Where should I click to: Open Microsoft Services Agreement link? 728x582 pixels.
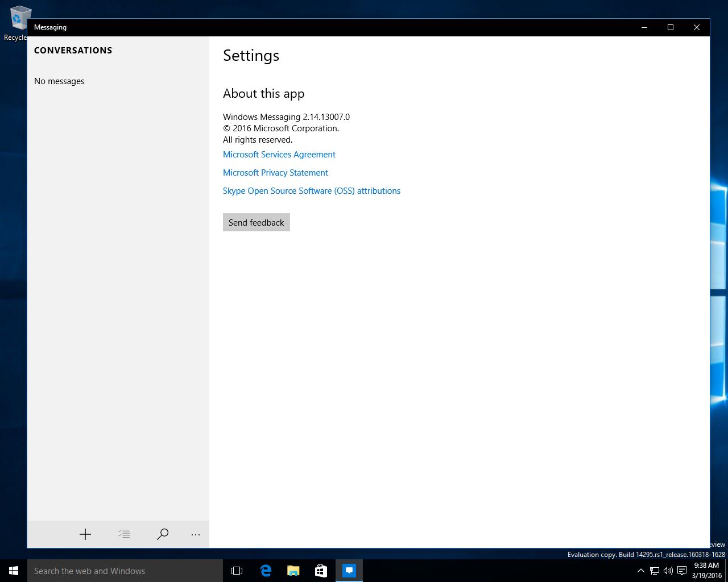pyautogui.click(x=279, y=155)
